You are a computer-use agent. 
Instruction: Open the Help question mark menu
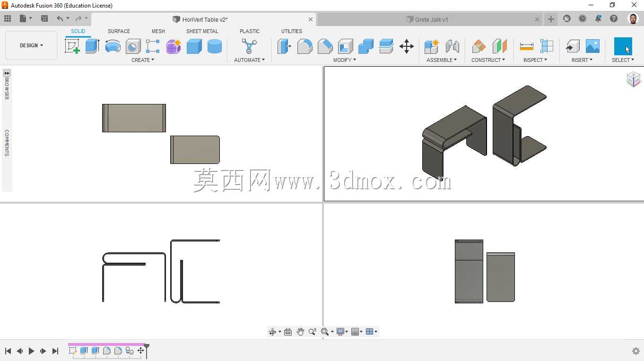(614, 18)
